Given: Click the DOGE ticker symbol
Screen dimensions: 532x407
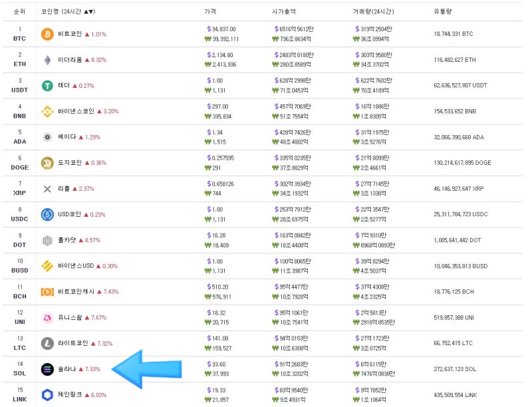Looking at the screenshot, I should (19, 168).
